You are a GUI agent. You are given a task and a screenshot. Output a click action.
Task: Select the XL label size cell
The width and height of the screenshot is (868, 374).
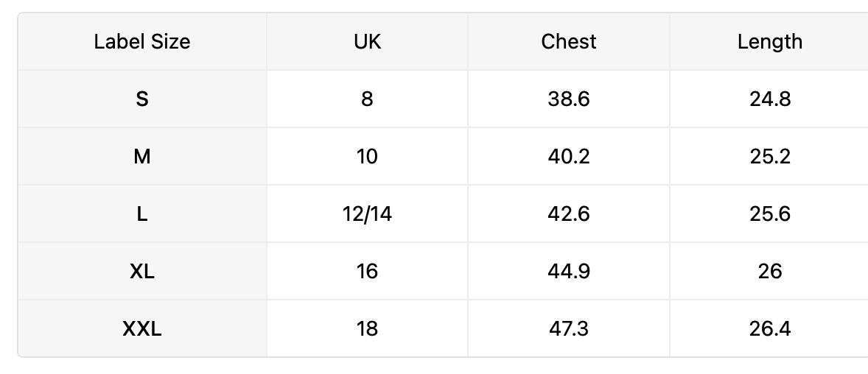tap(142, 272)
